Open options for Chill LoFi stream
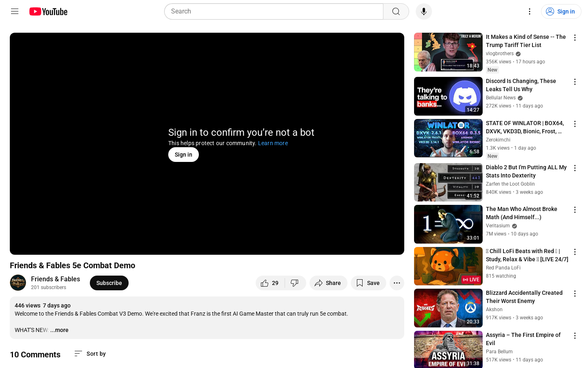 [575, 252]
